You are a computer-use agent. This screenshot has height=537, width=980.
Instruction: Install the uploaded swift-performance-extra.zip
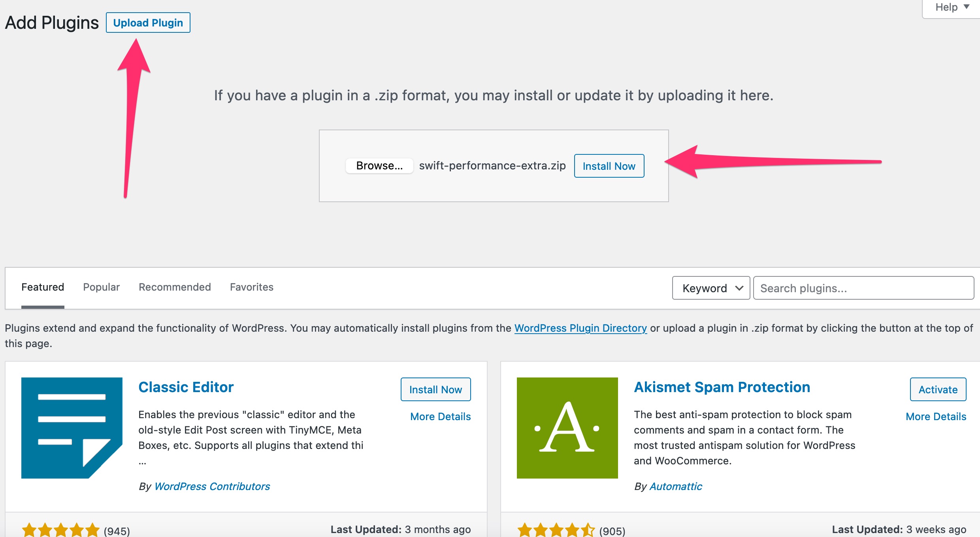(609, 166)
